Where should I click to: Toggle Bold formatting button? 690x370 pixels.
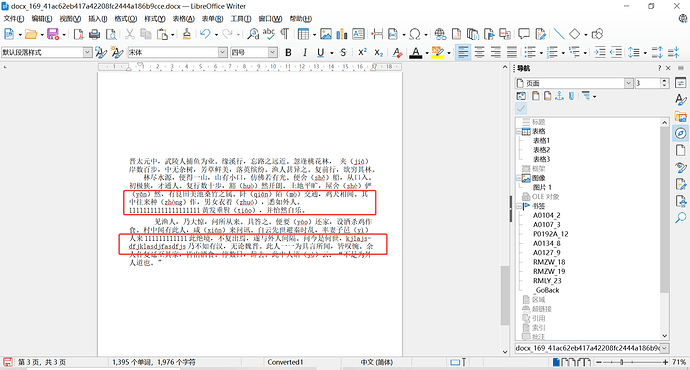[288, 53]
